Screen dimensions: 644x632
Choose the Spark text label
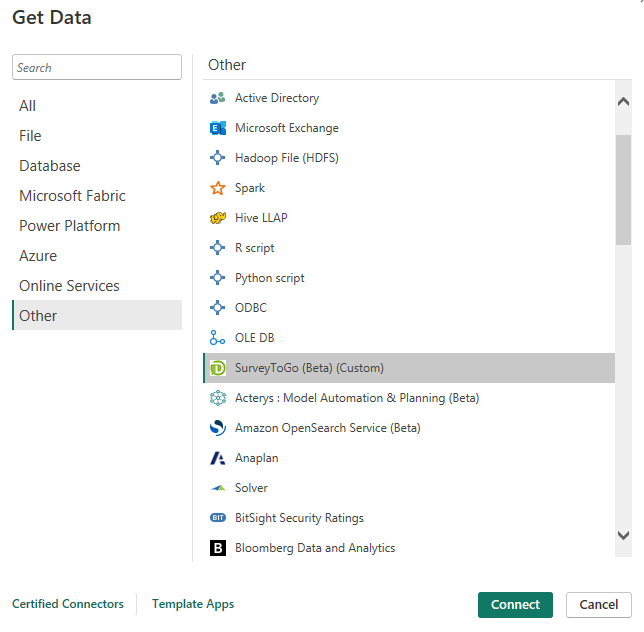point(250,188)
